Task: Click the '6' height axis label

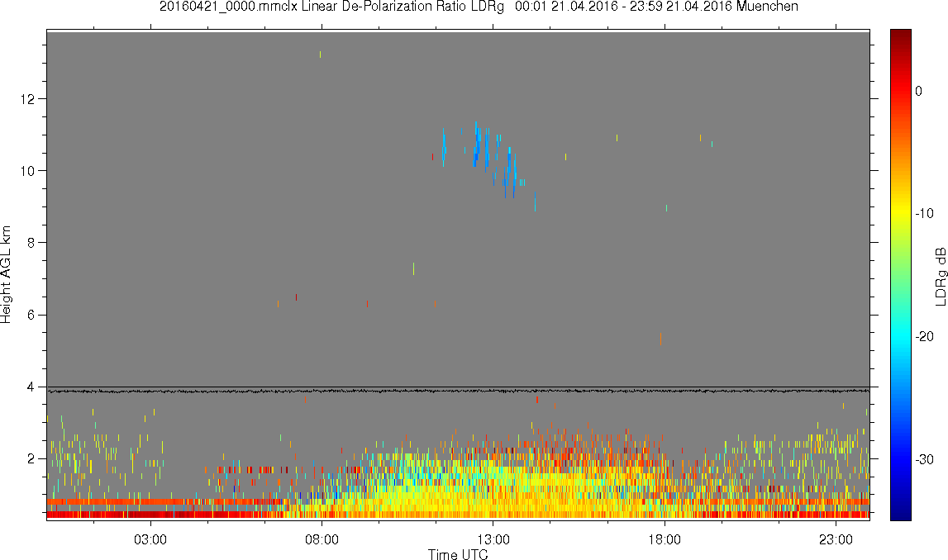Action: (x=31, y=316)
